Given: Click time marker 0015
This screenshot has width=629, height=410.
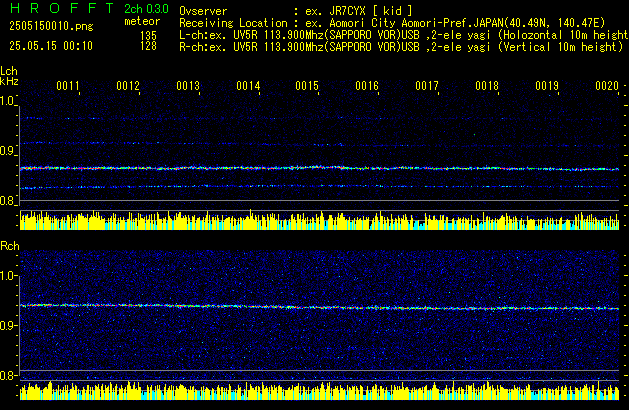Looking at the screenshot, I should (307, 86).
